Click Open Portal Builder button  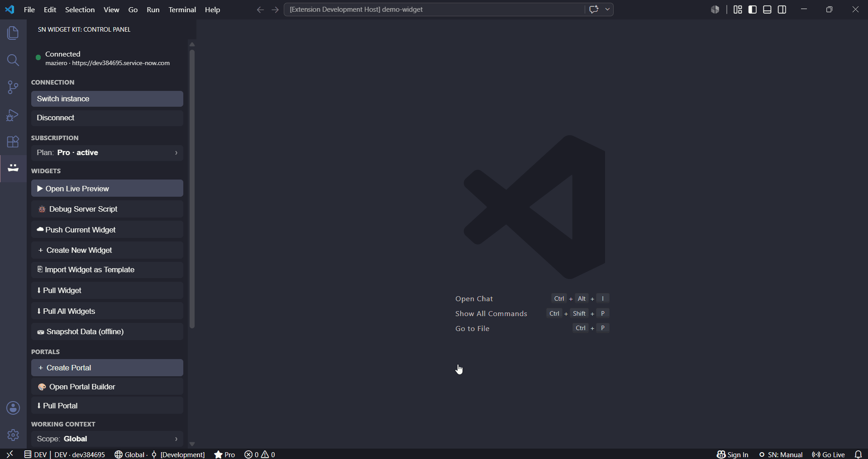[107, 387]
